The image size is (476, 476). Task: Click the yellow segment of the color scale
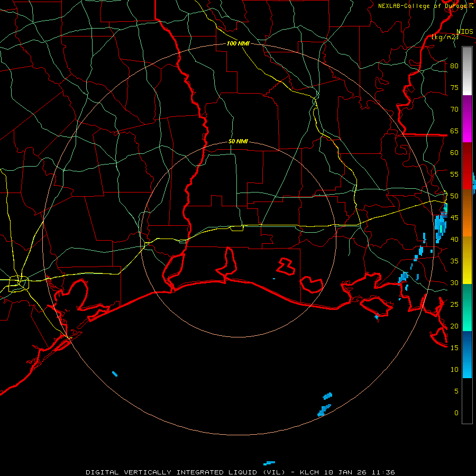pyautogui.click(x=467, y=260)
